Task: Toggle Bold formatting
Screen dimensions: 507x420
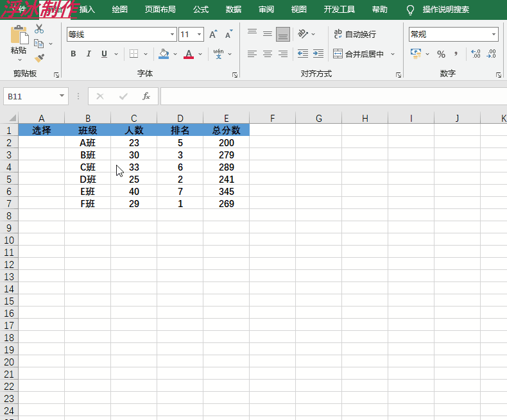Action: tap(73, 54)
